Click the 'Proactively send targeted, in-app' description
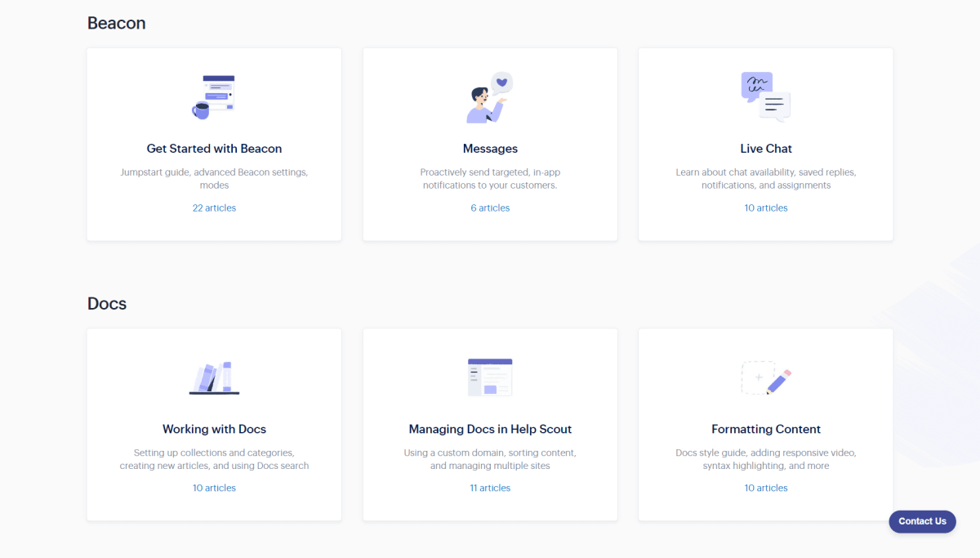The height and width of the screenshot is (558, 980). click(490, 179)
